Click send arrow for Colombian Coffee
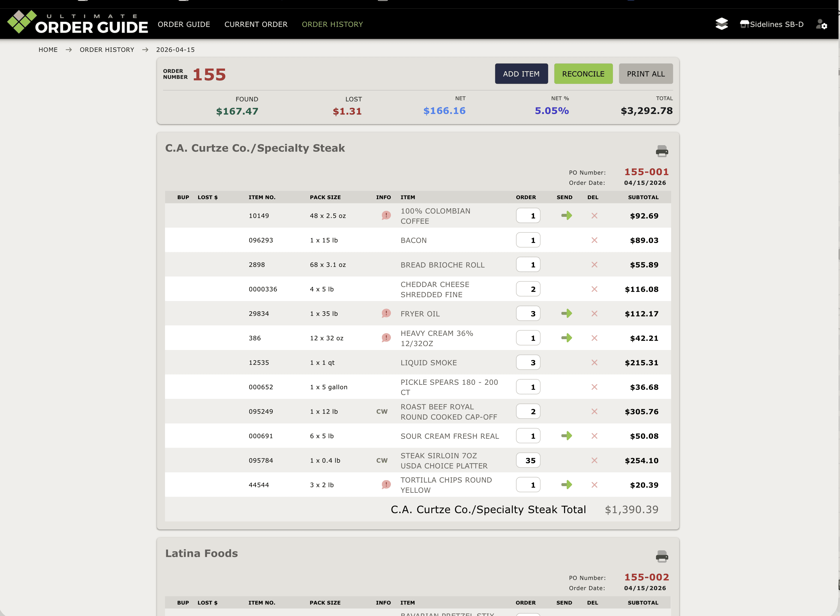 click(x=566, y=216)
